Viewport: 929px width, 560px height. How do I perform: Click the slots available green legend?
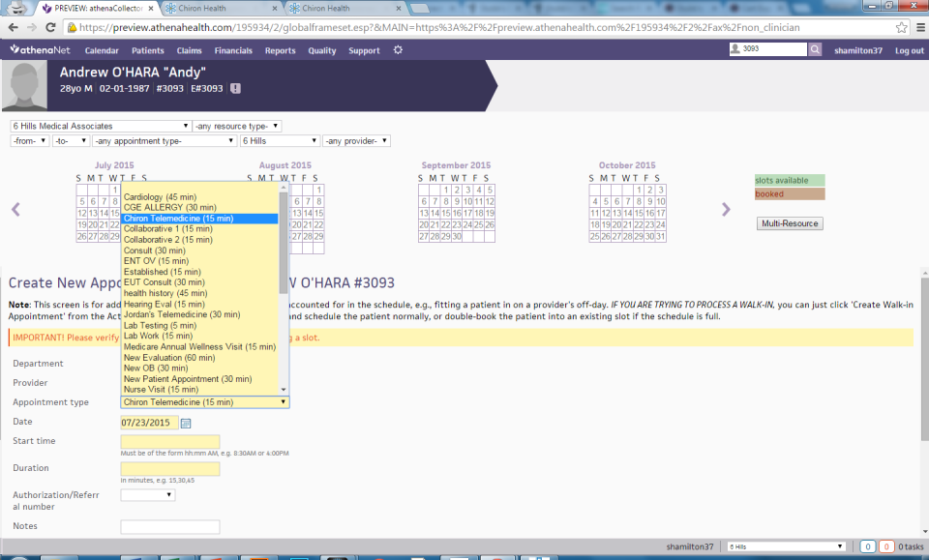790,181
